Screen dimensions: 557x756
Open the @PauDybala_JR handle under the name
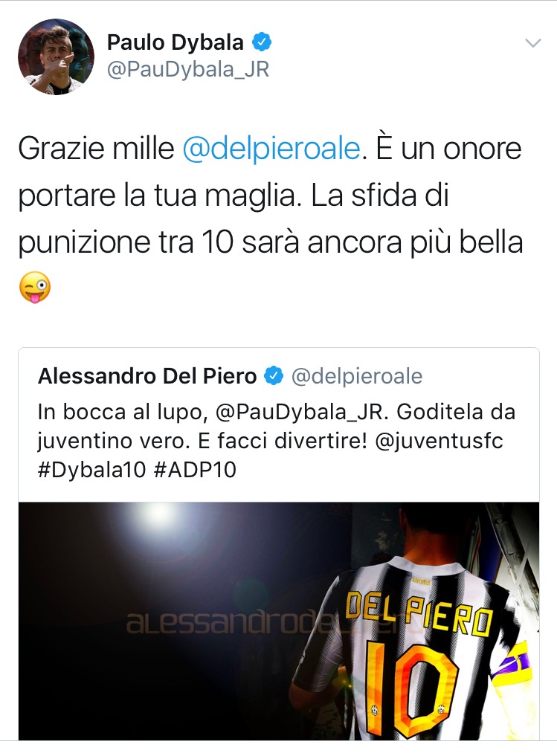click(x=188, y=69)
